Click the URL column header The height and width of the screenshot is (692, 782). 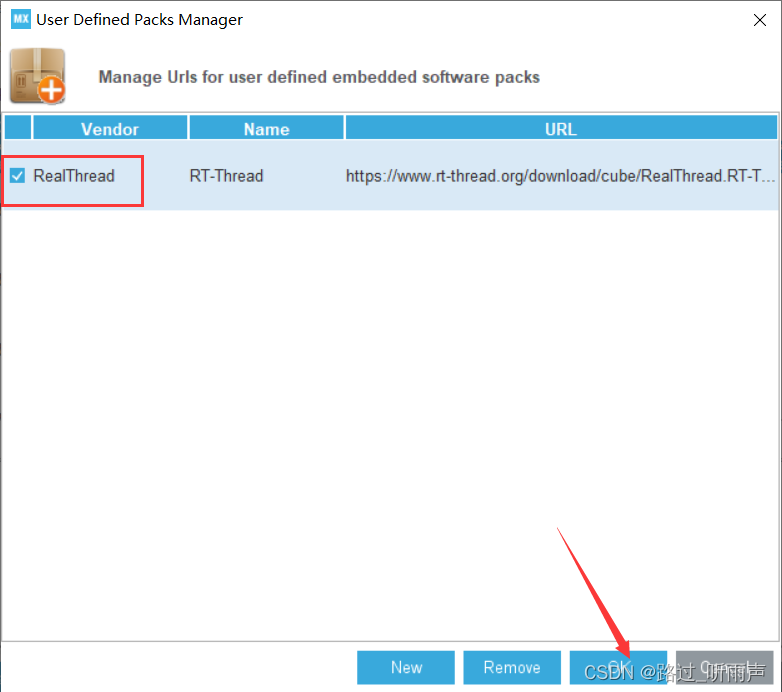tap(561, 129)
